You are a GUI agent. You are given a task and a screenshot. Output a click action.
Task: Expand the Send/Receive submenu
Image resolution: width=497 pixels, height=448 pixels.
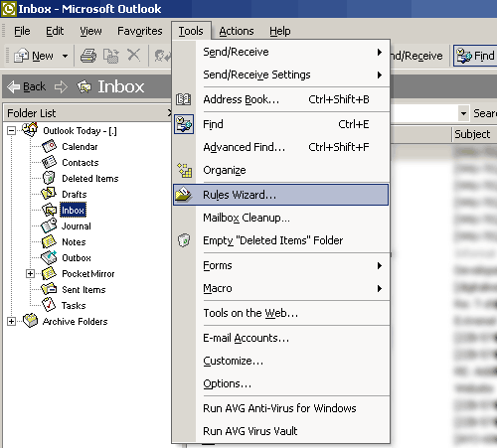tap(281, 52)
